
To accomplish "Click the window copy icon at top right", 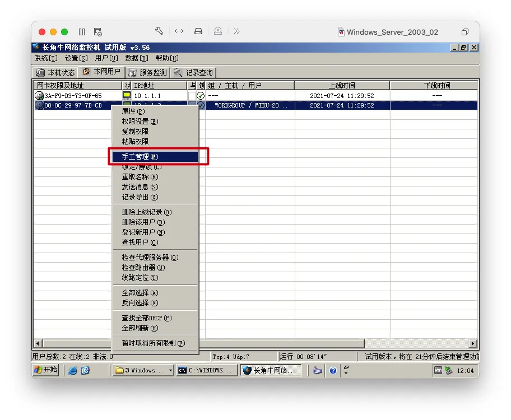I will click(x=464, y=32).
